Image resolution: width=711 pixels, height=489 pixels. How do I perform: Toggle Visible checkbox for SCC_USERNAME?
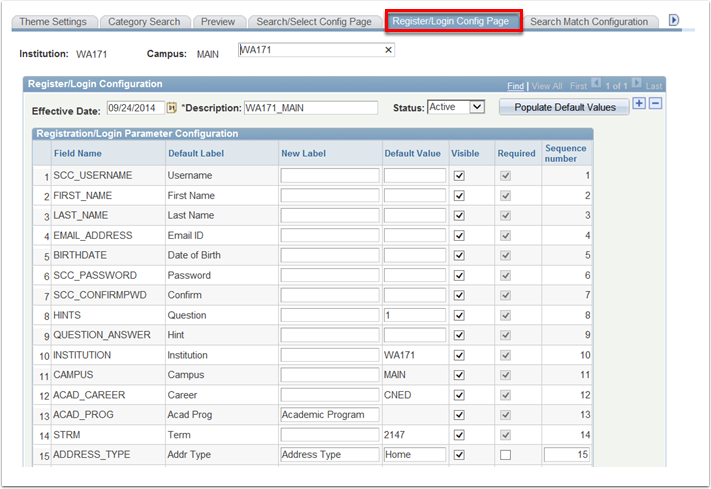coord(459,176)
